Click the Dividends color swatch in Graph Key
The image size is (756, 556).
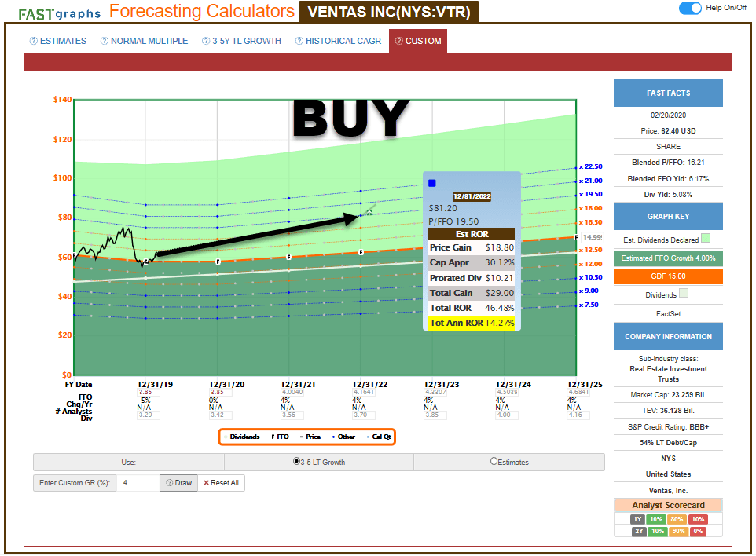pos(683,294)
